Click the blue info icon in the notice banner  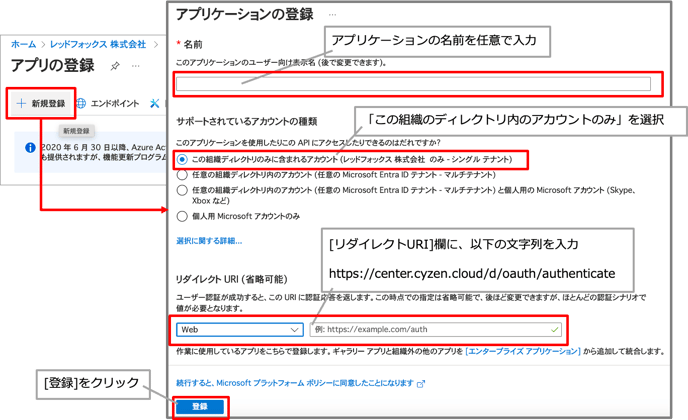[30, 148]
